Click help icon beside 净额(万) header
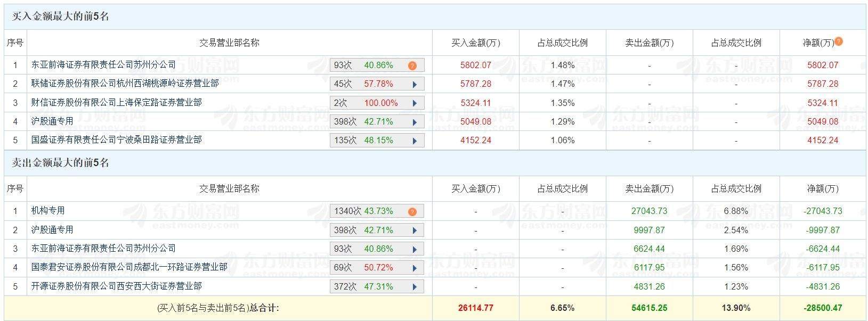 [839, 42]
